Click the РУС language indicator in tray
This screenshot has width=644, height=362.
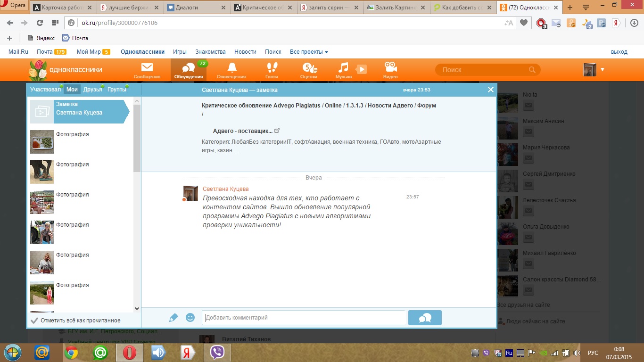(x=593, y=353)
